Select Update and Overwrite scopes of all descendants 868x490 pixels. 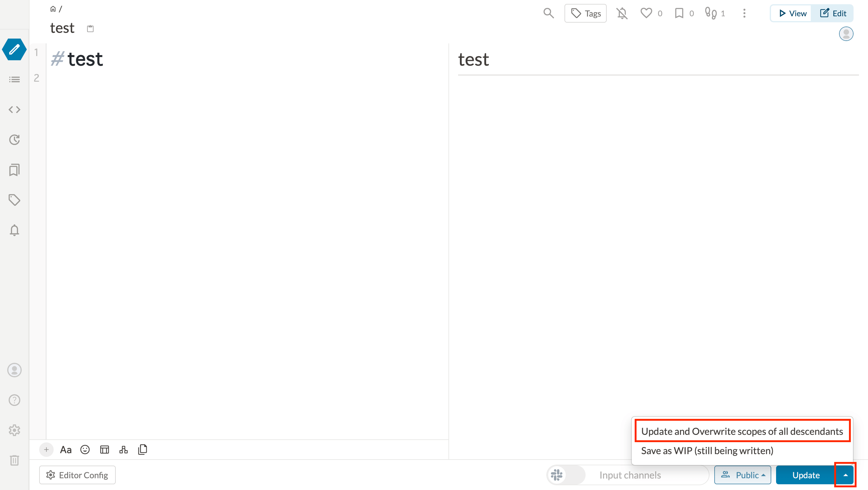click(x=742, y=431)
